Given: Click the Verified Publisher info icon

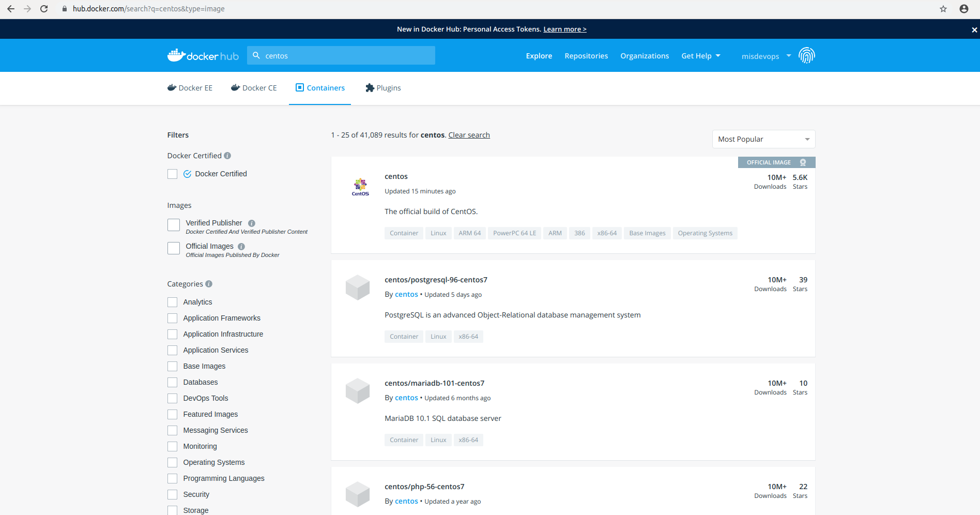Looking at the screenshot, I should (x=252, y=223).
